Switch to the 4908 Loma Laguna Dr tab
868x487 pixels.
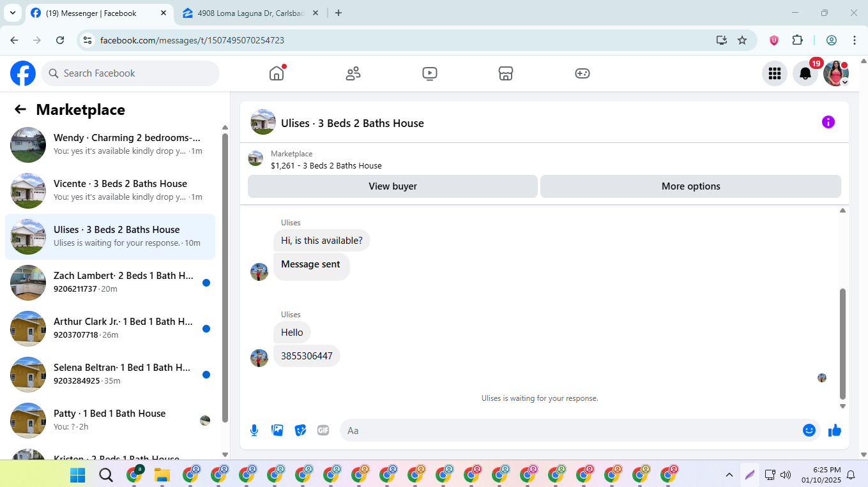click(x=251, y=13)
